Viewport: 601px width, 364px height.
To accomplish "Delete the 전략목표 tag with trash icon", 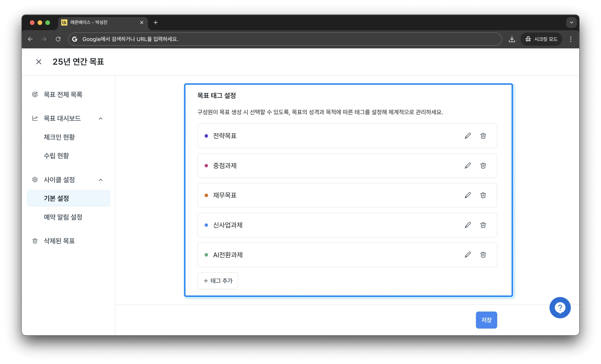I will [x=483, y=136].
